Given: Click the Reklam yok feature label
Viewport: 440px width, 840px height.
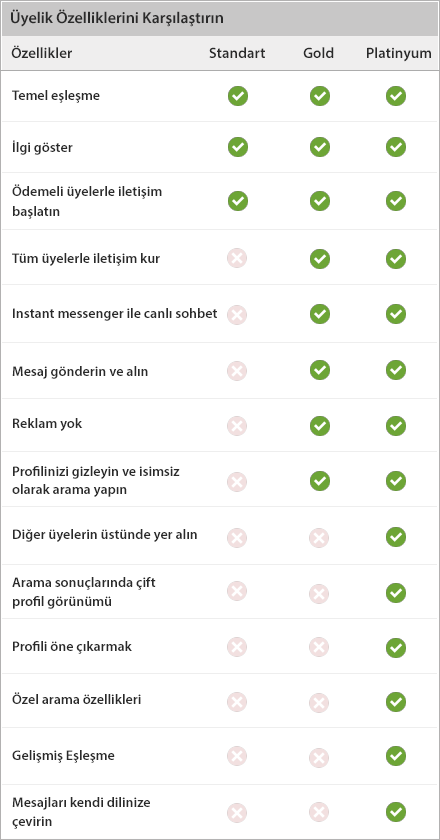Looking at the screenshot, I should click(x=47, y=424).
